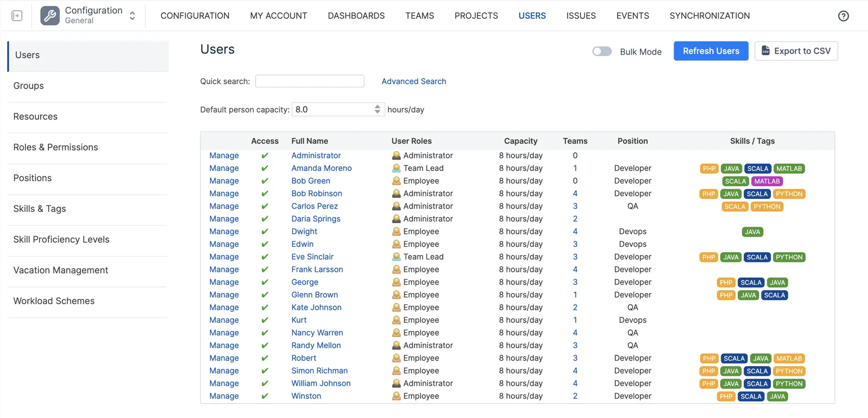Open the Advanced Search link
868x418 pixels.
pos(414,81)
